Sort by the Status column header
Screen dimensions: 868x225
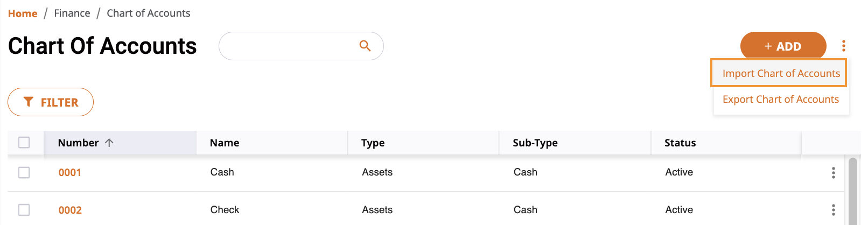tap(680, 143)
